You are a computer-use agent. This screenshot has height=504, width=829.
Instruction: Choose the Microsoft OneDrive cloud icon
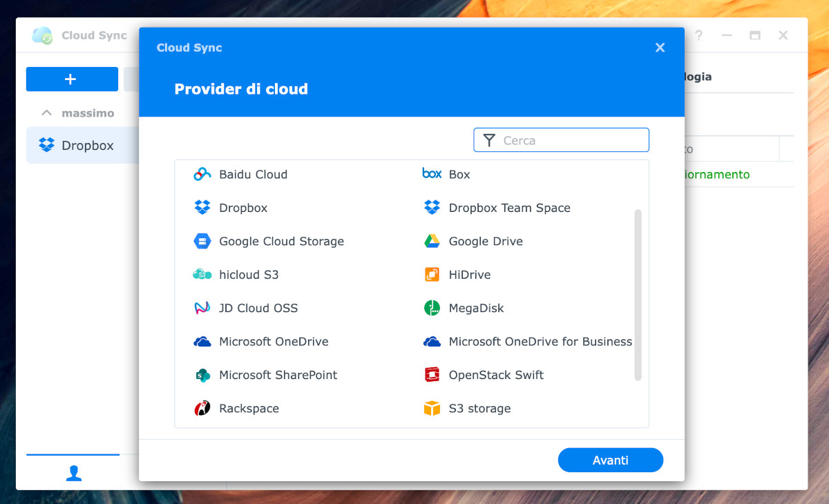(202, 342)
